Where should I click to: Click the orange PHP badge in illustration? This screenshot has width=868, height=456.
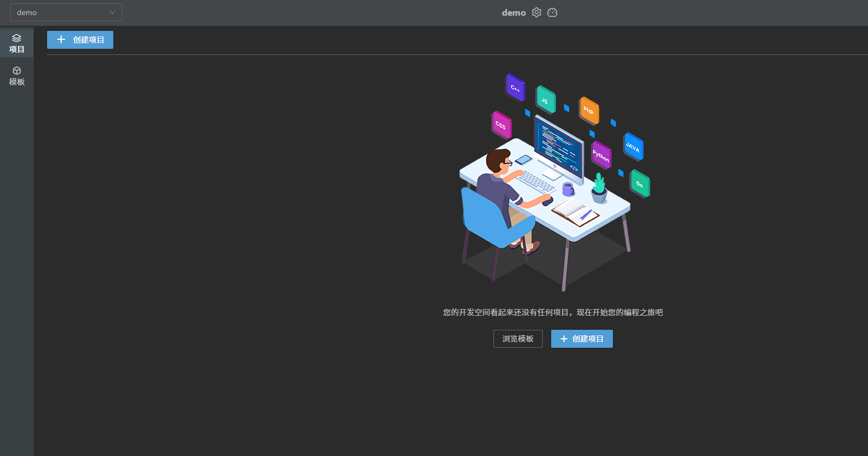[589, 110]
